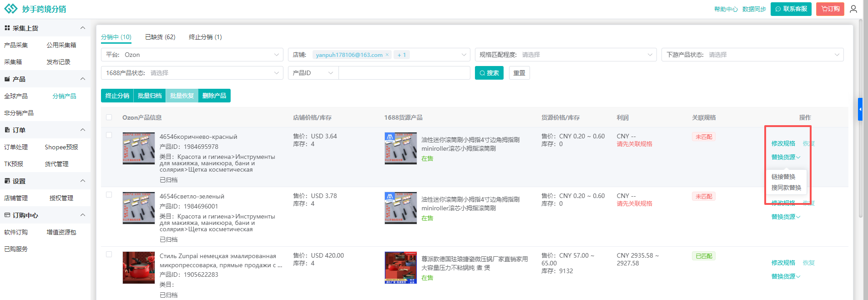
Task: Click the 妙手跨境分销 logo icon
Action: tap(11, 9)
